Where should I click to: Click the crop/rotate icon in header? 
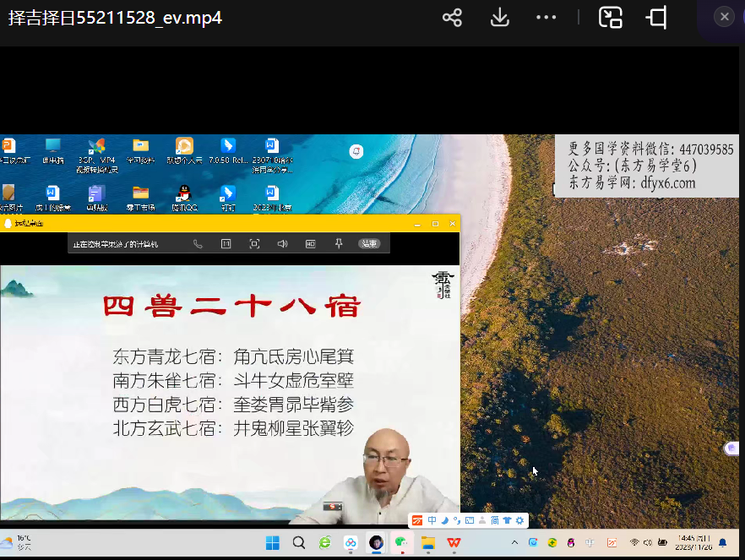click(x=656, y=18)
